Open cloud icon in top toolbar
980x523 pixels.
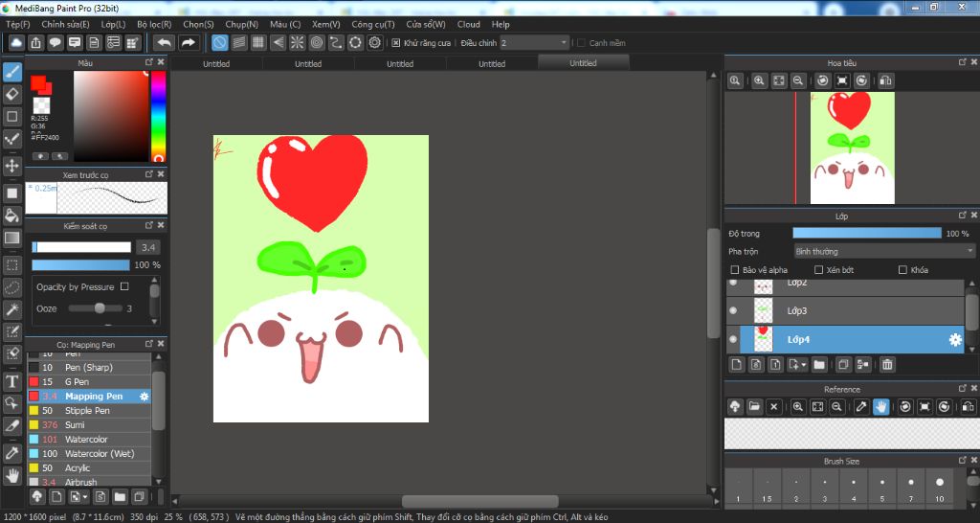coord(16,42)
